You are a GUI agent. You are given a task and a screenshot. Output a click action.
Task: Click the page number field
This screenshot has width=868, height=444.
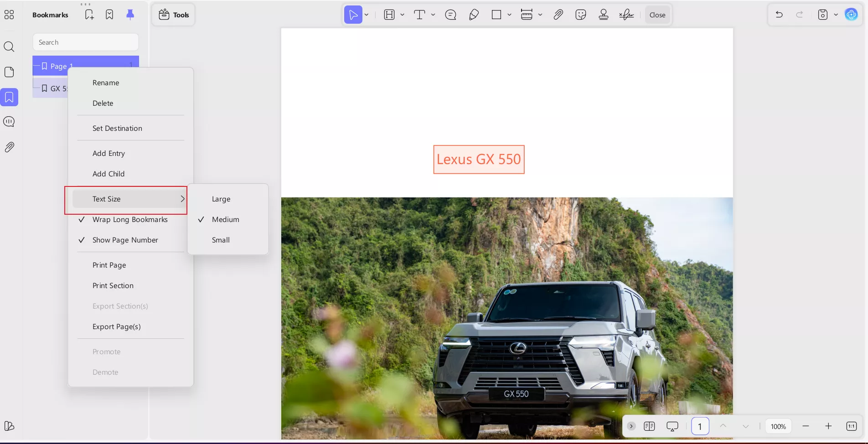pos(700,426)
